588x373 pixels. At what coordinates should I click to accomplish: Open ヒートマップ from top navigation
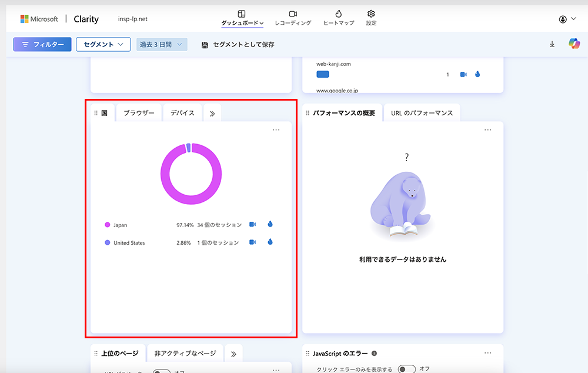coord(339,18)
